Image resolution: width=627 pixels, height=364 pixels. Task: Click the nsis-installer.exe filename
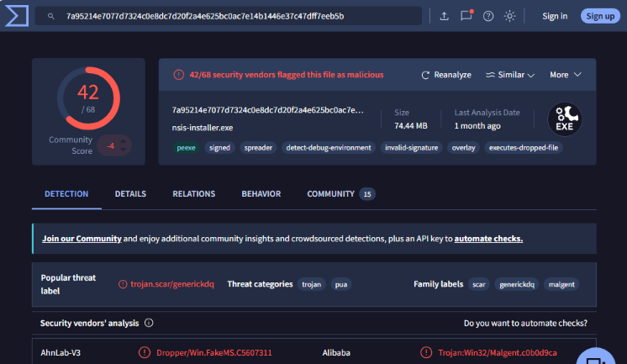[x=203, y=128]
